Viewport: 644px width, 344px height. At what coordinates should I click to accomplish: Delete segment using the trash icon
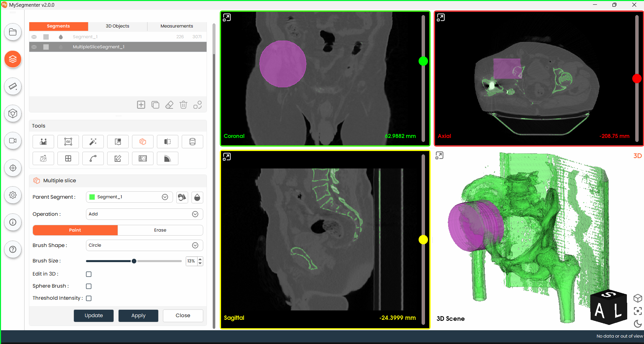click(x=183, y=105)
